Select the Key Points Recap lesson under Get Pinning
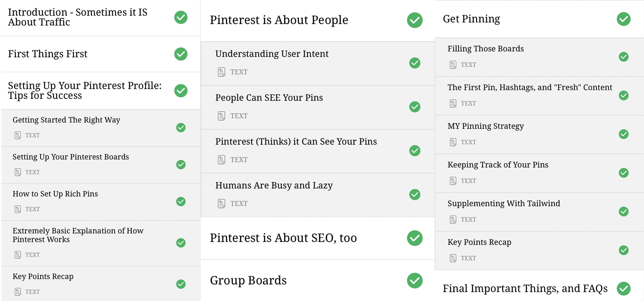This screenshot has width=644, height=301. coord(479,242)
